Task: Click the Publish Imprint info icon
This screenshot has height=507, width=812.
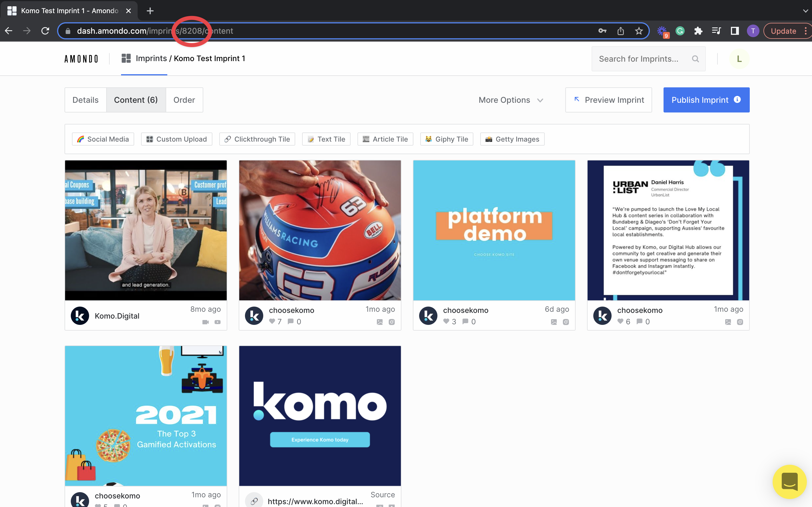Action: (737, 100)
